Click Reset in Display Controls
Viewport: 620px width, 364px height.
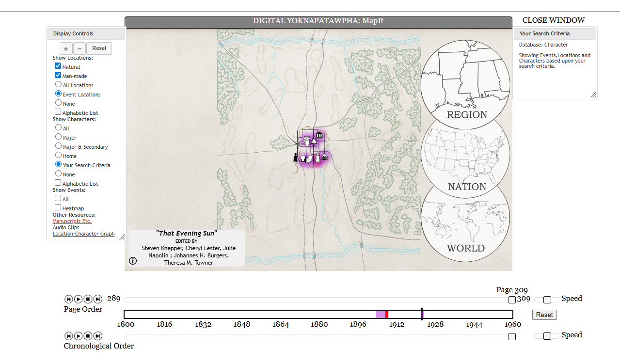point(99,48)
